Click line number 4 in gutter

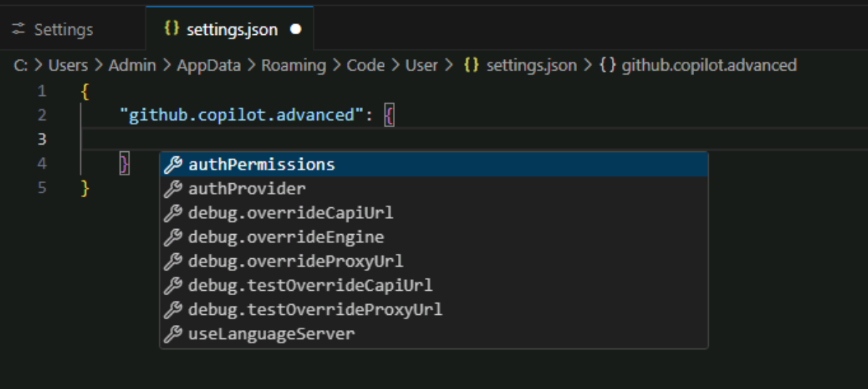click(42, 164)
